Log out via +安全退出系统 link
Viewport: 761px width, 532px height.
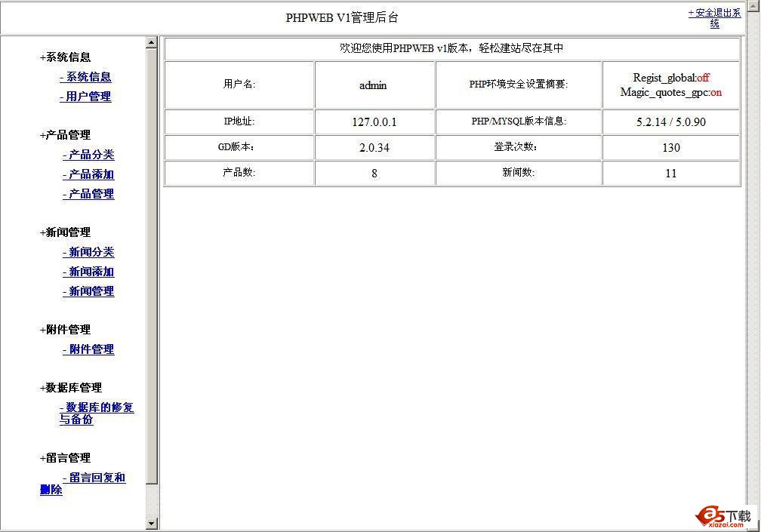pyautogui.click(x=714, y=18)
